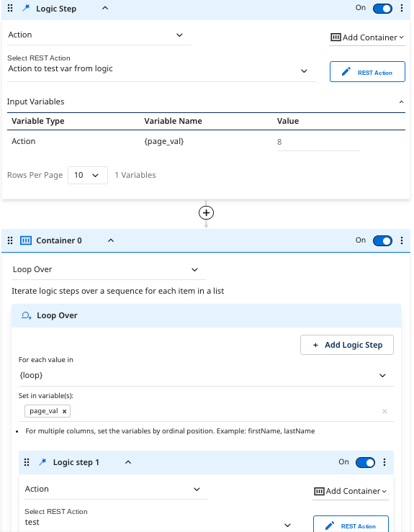Turn off the Logic Step toggle
Screen dimensions: 414x532
[382, 9]
